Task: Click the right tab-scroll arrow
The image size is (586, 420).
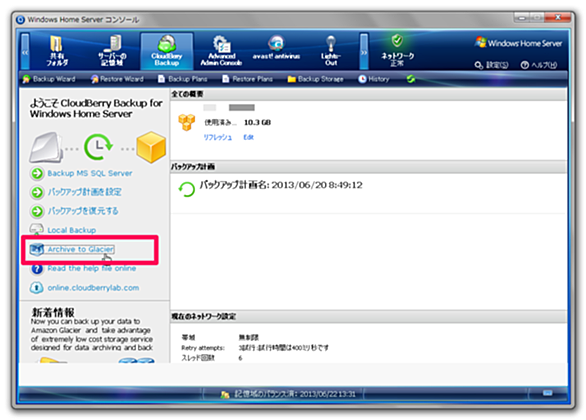Action: pos(364,52)
